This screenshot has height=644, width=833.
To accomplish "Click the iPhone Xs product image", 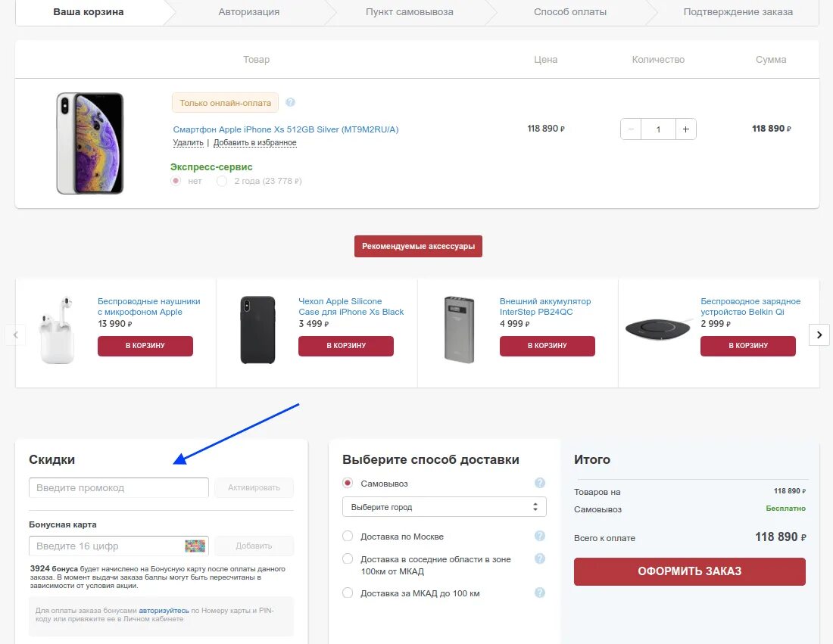I will pyautogui.click(x=90, y=143).
